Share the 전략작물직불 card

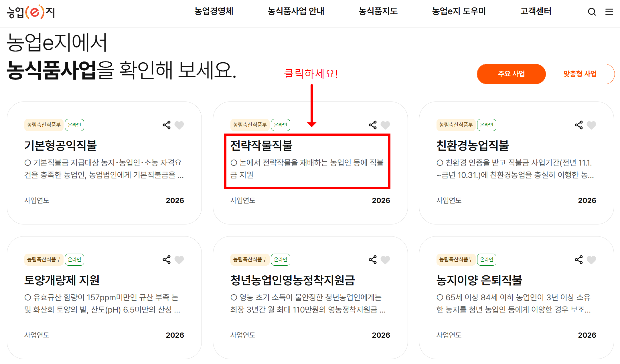(373, 125)
